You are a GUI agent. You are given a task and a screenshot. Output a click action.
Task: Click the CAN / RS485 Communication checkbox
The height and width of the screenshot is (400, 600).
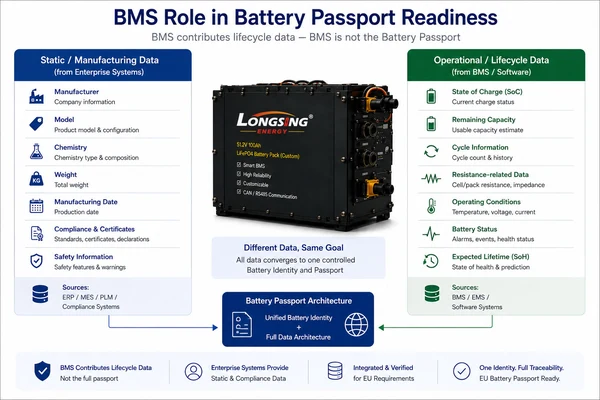239,191
